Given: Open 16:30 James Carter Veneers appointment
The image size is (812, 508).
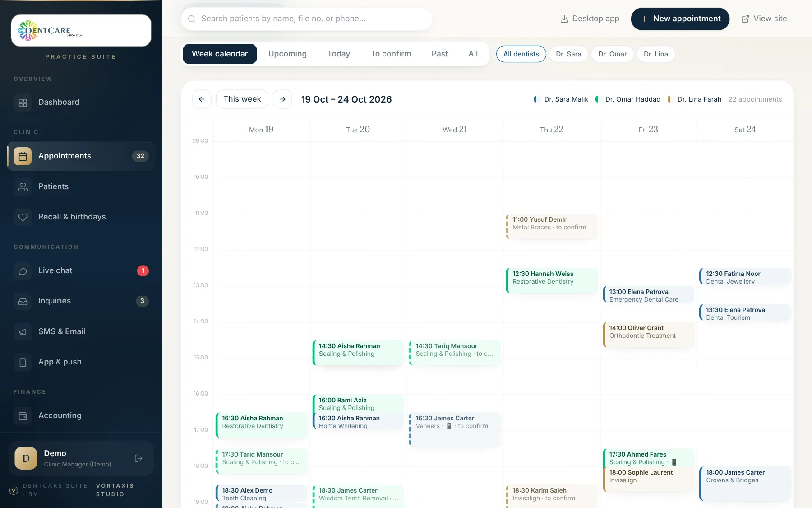Looking at the screenshot, I should tap(455, 429).
